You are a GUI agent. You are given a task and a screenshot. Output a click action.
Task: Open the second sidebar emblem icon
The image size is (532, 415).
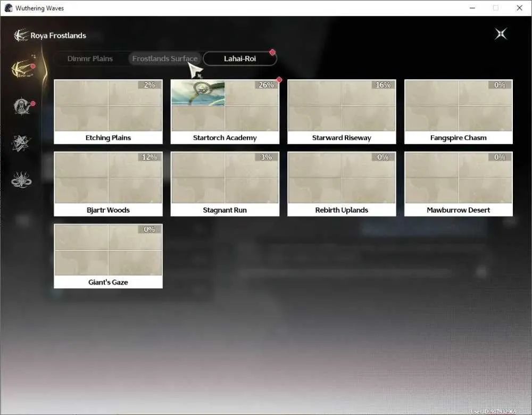22,106
